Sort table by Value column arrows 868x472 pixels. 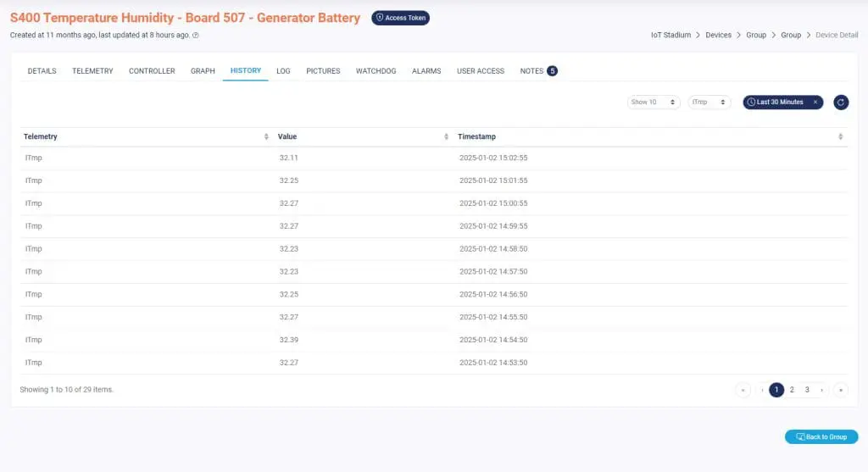tap(447, 136)
